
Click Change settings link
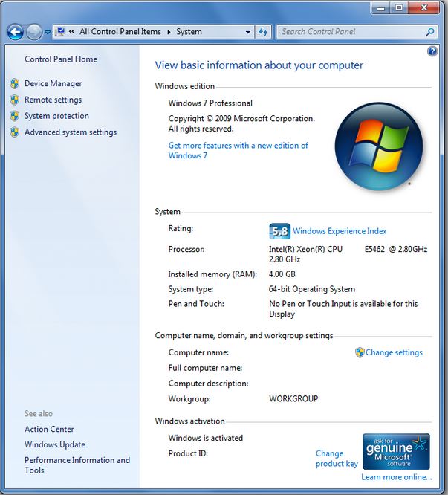pyautogui.click(x=394, y=352)
